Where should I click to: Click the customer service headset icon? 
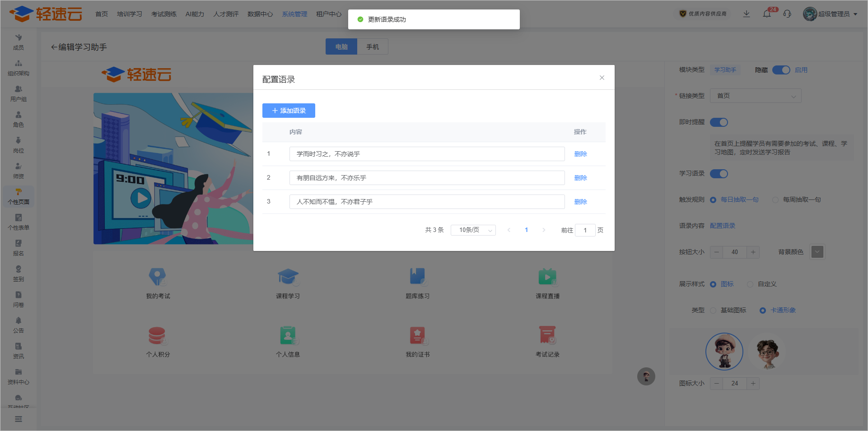(787, 14)
